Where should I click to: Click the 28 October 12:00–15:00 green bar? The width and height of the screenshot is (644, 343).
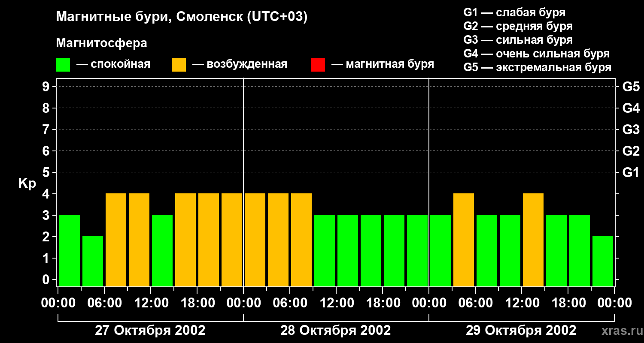coord(348,250)
